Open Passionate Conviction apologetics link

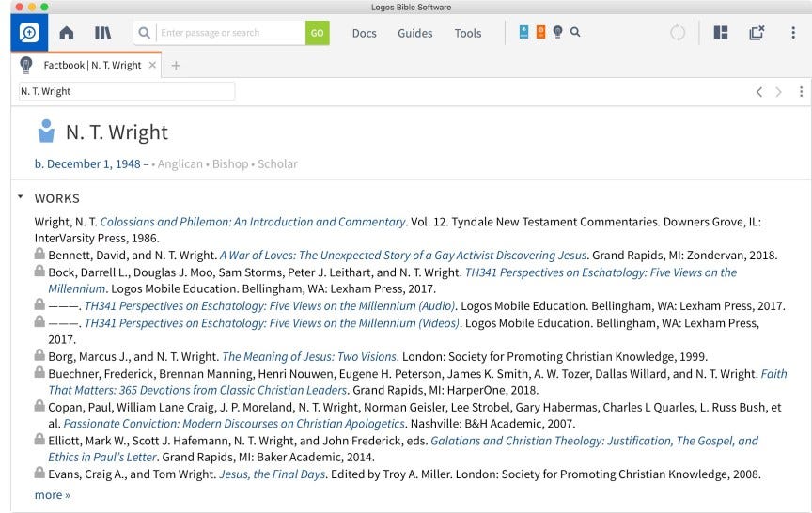click(234, 424)
